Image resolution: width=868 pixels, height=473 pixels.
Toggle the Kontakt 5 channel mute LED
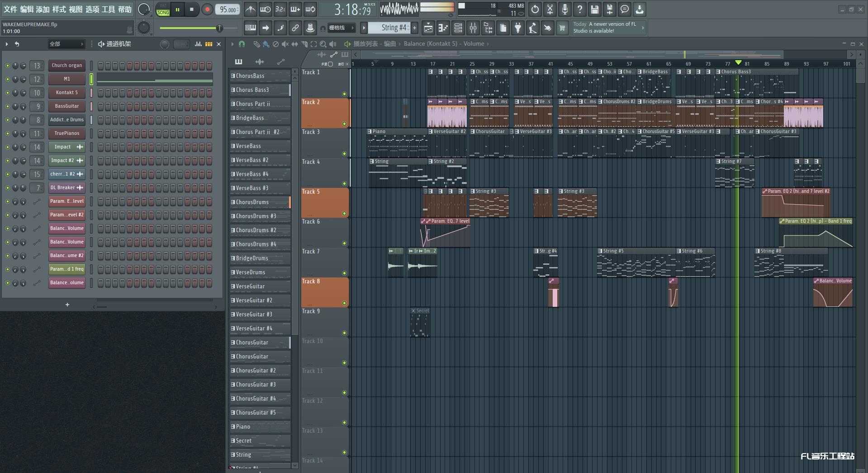pyautogui.click(x=7, y=93)
